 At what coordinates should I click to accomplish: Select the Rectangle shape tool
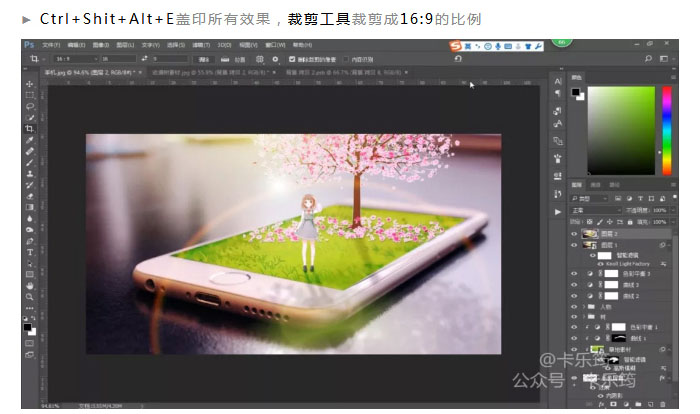coord(30,275)
